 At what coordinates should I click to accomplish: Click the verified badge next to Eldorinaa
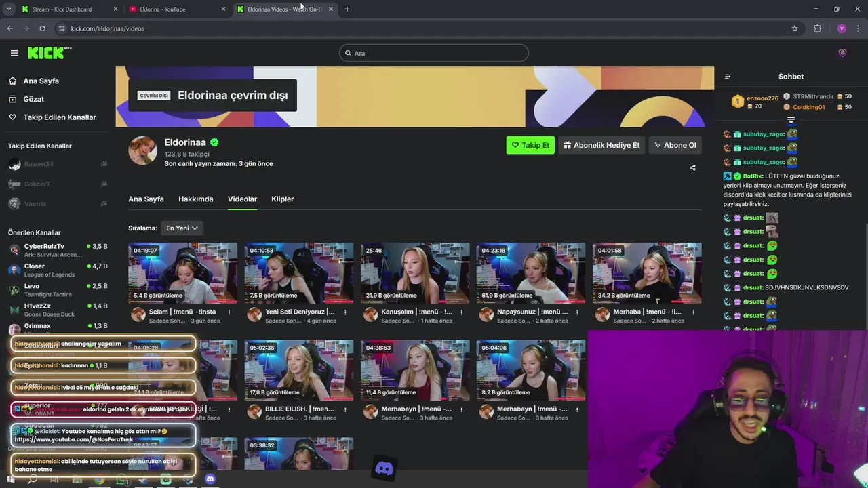point(214,142)
